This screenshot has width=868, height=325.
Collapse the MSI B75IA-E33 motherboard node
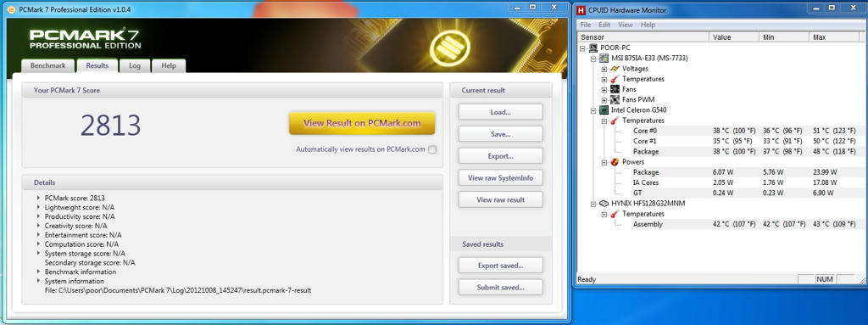[594, 59]
